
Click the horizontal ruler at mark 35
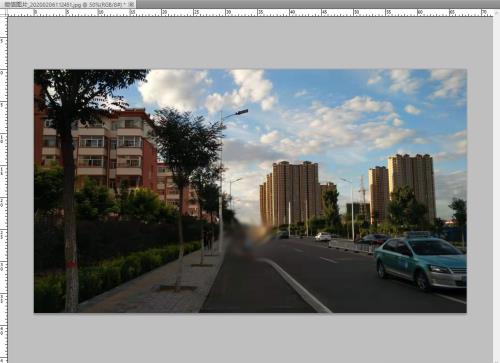click(259, 12)
